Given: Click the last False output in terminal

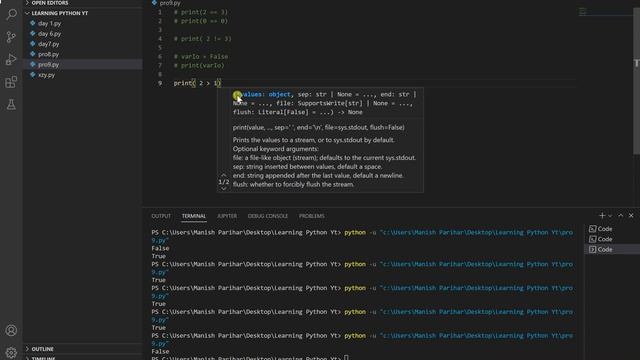Looking at the screenshot, I should (x=160, y=351).
